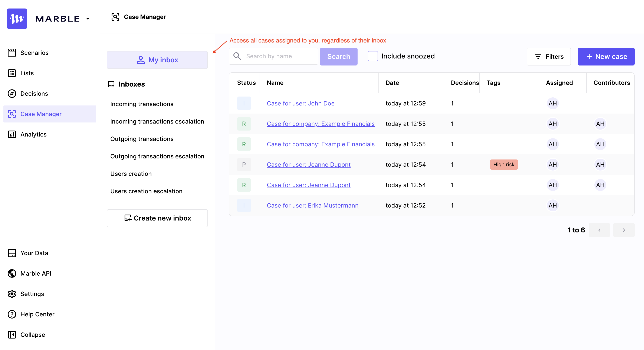Go to next page of cases

(624, 230)
